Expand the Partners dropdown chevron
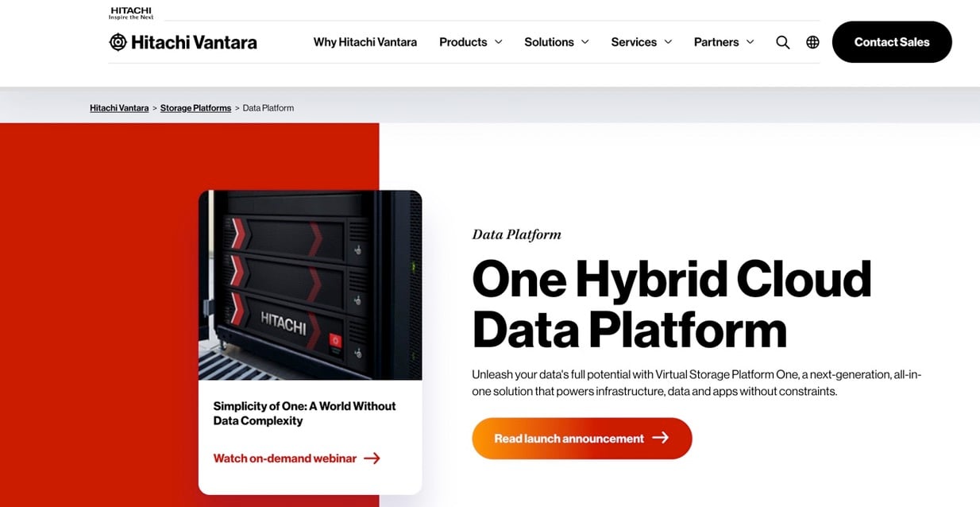The image size is (980, 507). click(750, 42)
